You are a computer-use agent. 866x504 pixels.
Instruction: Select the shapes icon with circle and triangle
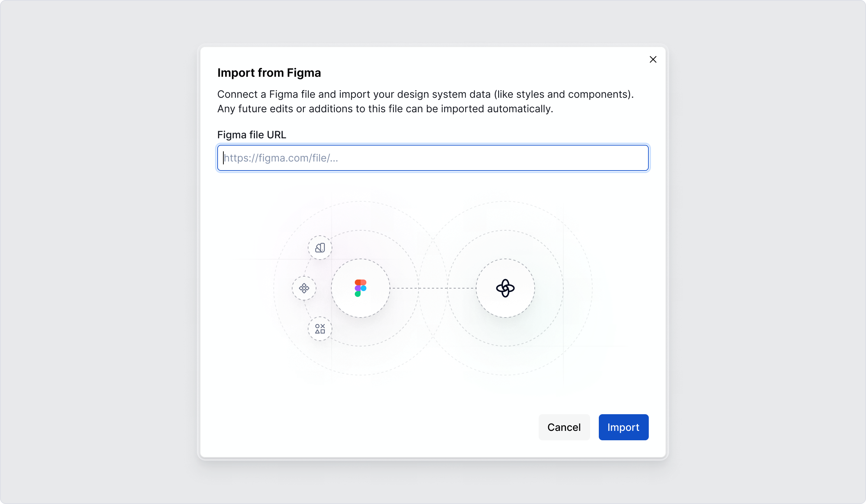coord(320,329)
